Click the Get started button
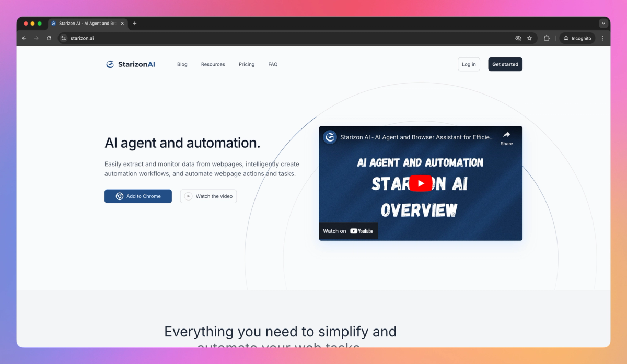This screenshot has height=364, width=627. pos(505,64)
